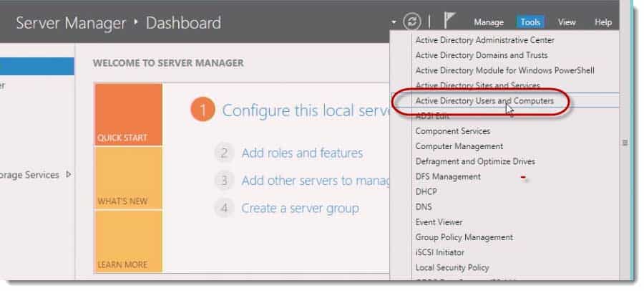Image resolution: width=644 pixels, height=291 pixels.
Task: Select the WHAT'S NEW tile
Action: [129, 178]
